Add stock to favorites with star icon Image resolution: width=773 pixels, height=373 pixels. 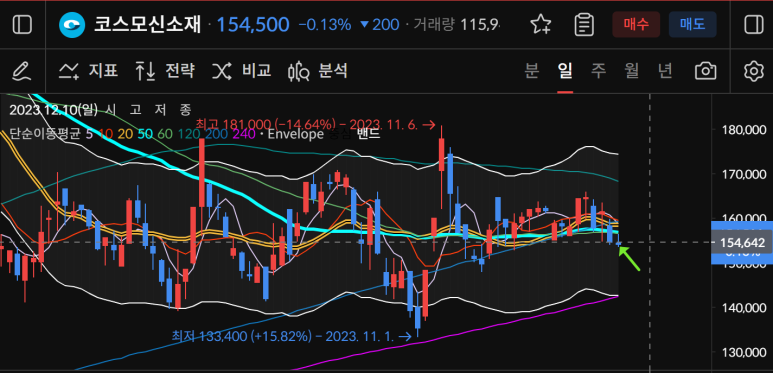tap(541, 24)
